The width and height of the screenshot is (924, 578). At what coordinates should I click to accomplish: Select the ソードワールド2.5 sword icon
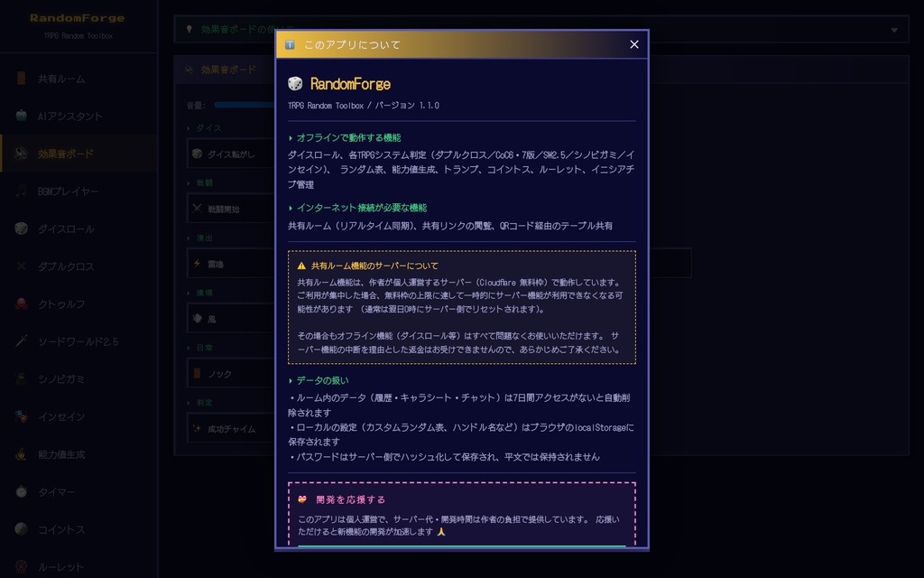(20, 341)
